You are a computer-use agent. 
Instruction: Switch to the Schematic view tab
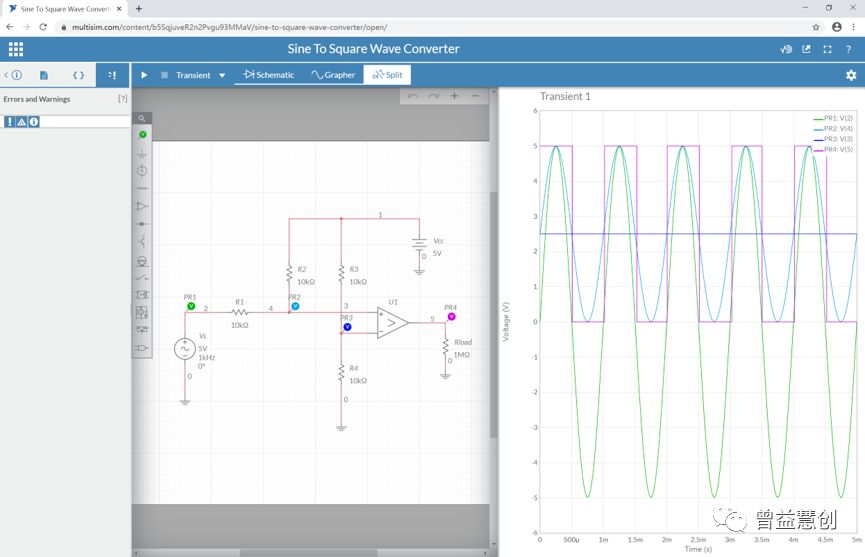269,75
